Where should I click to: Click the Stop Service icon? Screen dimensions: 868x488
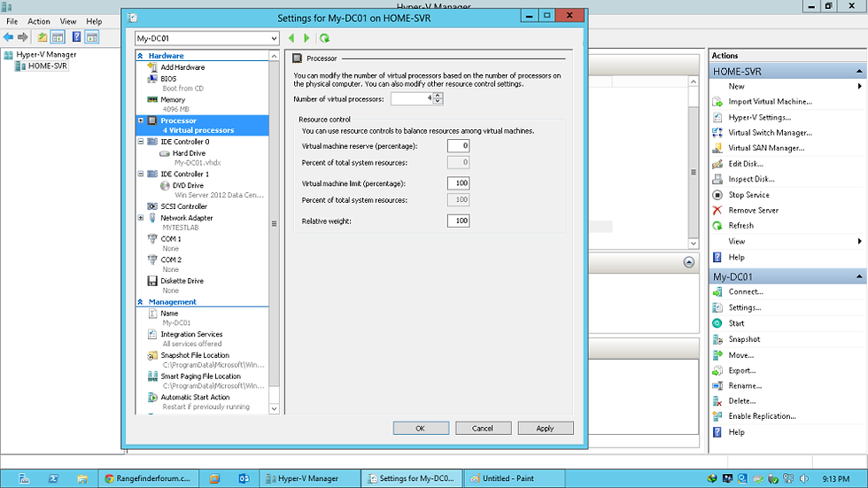(x=717, y=195)
